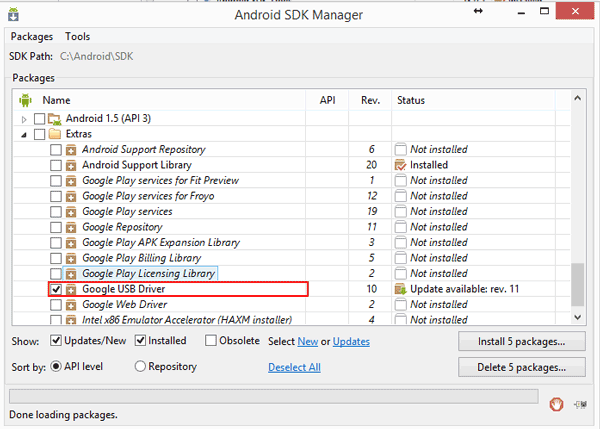Open the Tools menu

point(77,36)
